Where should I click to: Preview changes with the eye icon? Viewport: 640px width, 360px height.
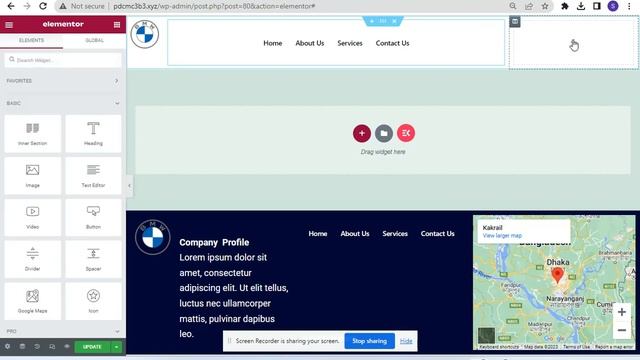[x=67, y=347]
